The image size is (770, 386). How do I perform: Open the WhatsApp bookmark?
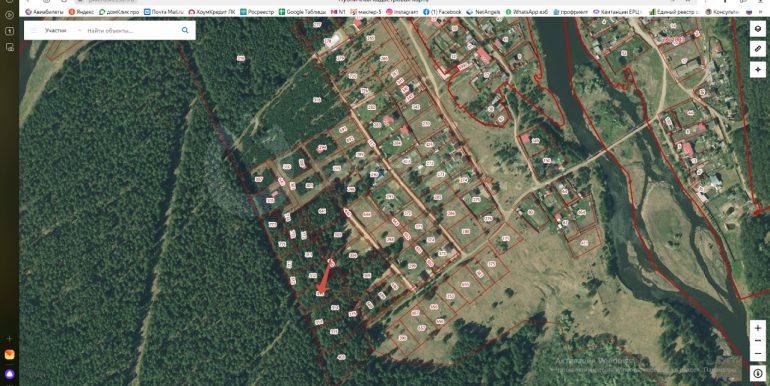[x=526, y=12]
